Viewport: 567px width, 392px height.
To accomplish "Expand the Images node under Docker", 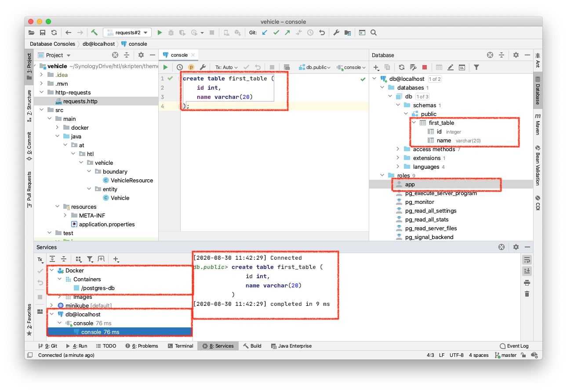I will click(60, 297).
